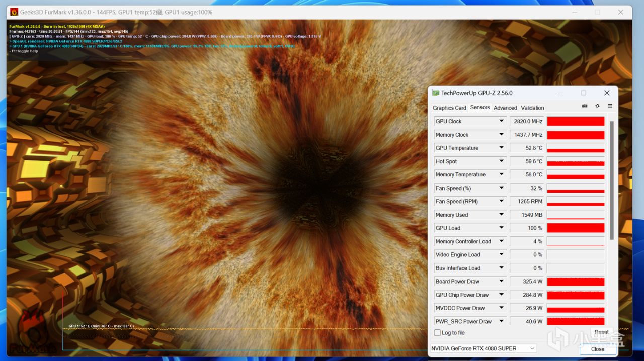Click the Memory Clock red history graph
This screenshot has width=644, height=361.
576,135
